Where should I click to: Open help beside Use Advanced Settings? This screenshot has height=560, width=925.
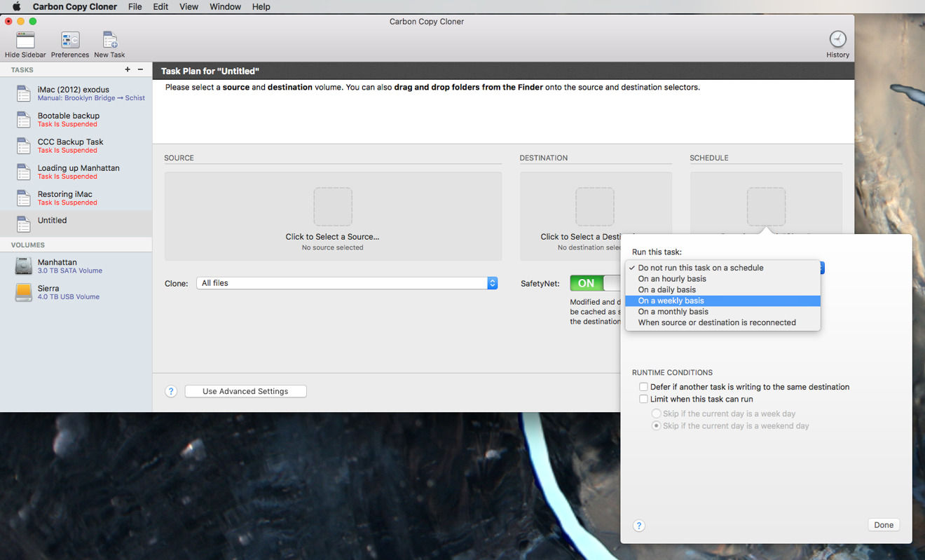tap(171, 391)
